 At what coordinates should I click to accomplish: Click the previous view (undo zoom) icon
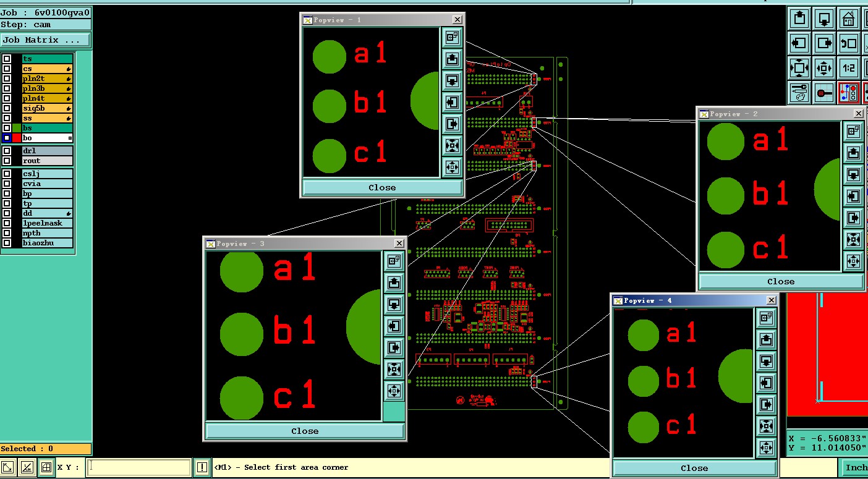(x=848, y=43)
